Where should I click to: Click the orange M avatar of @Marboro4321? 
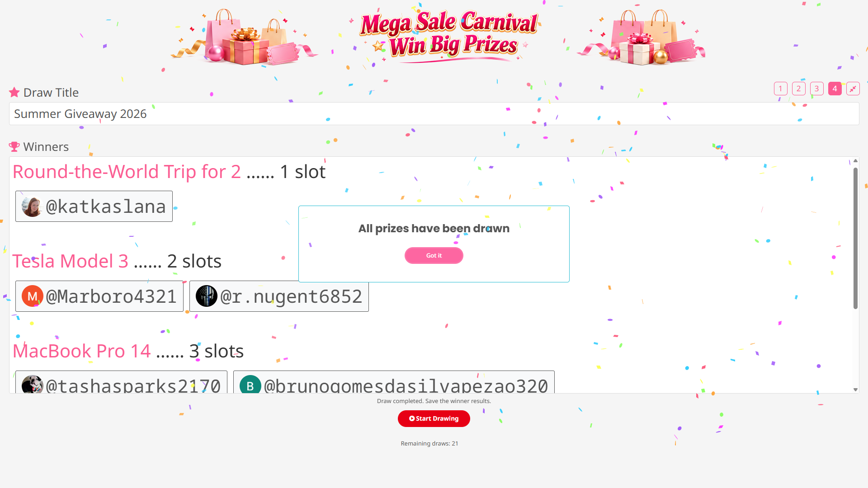(x=33, y=296)
